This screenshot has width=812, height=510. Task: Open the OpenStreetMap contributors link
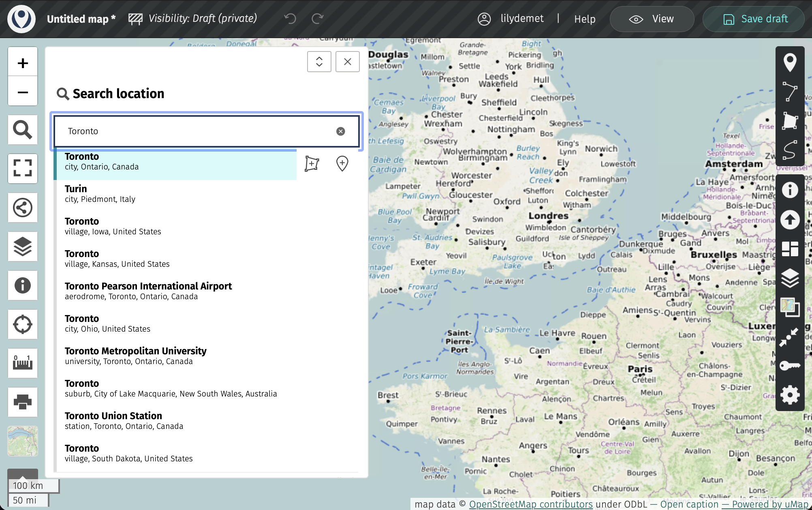click(x=530, y=504)
